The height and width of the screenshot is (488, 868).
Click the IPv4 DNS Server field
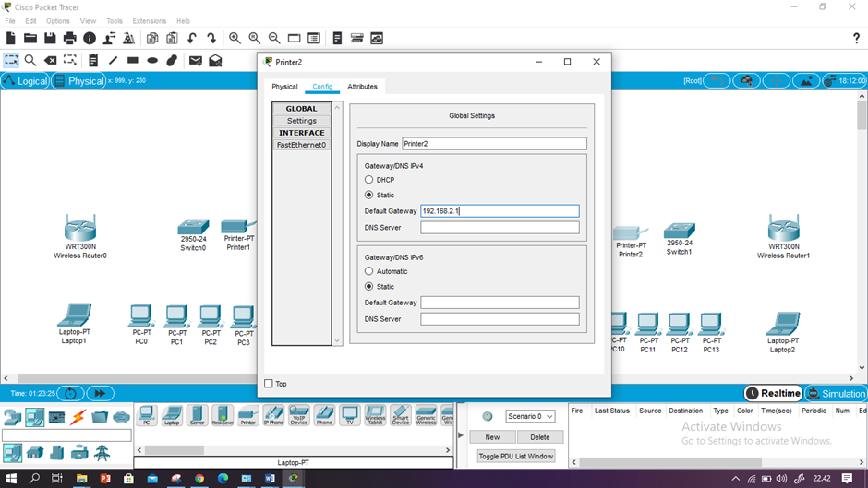[x=500, y=228]
